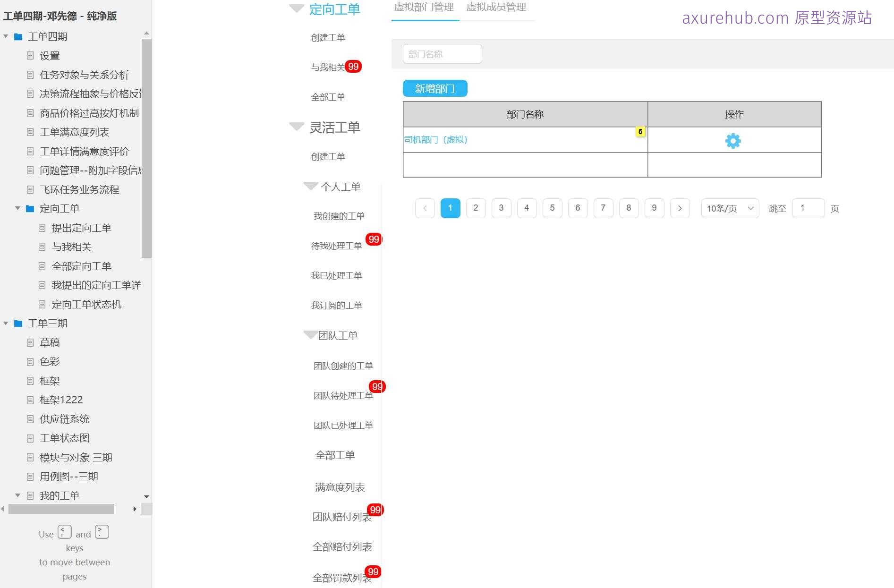Click the gear icon for 司机部门 row
Viewport: 894px width, 588px height.
(732, 140)
